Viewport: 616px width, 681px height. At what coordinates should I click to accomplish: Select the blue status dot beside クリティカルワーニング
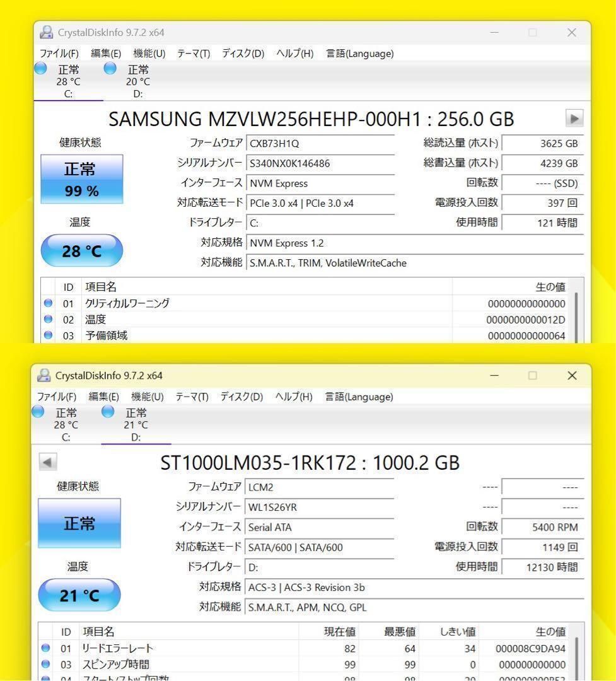coord(48,303)
